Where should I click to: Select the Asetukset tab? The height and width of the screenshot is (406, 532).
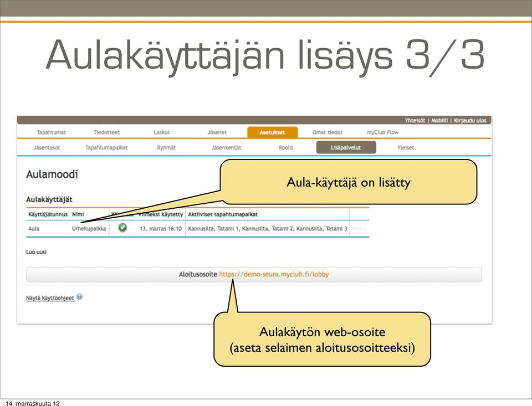point(273,132)
